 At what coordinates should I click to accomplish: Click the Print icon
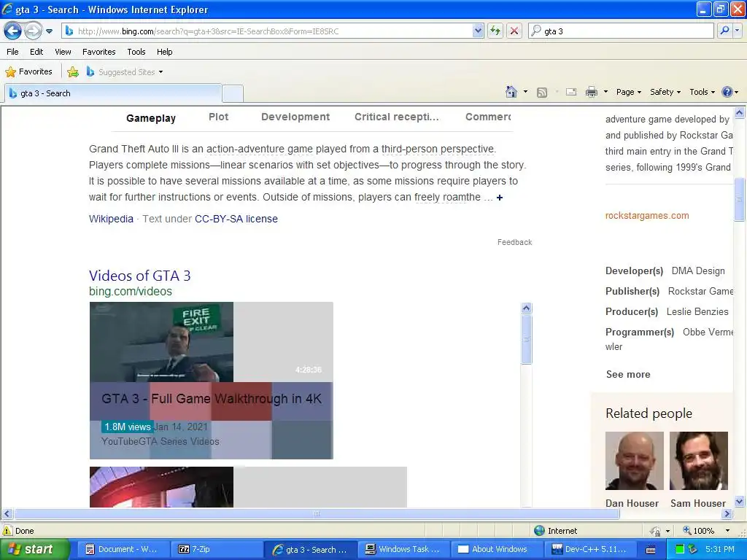(591, 92)
